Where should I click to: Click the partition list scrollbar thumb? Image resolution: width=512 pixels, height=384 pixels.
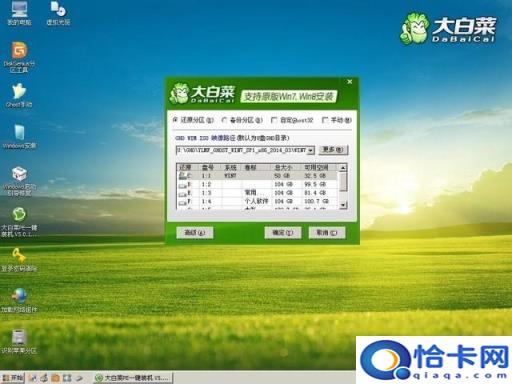point(343,181)
